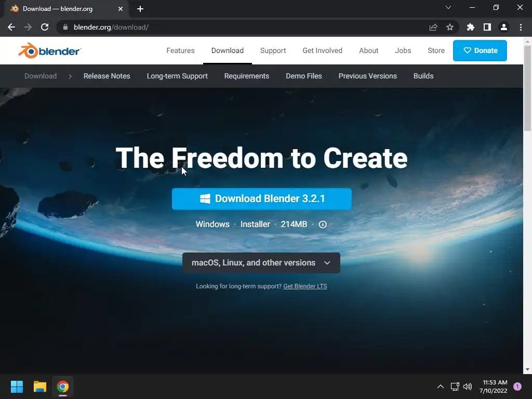The image size is (532, 399).
Task: Open the Demo Files link
Action: pyautogui.click(x=303, y=76)
